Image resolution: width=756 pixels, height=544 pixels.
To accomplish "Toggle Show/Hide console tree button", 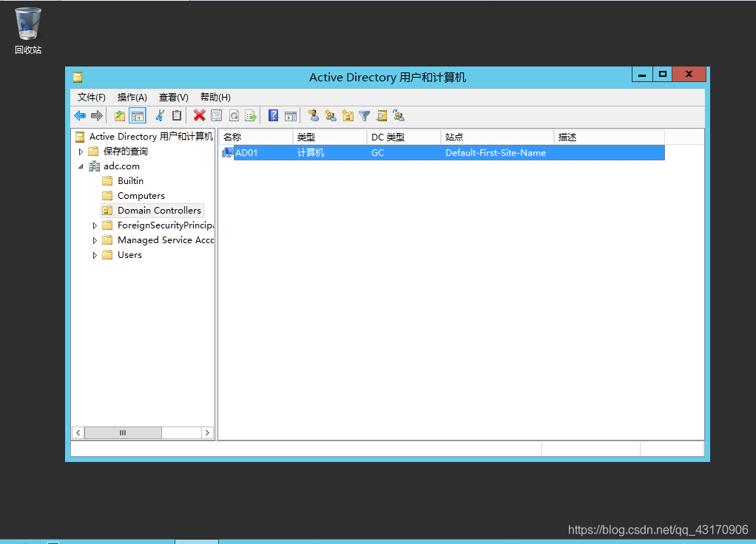I will (137, 116).
